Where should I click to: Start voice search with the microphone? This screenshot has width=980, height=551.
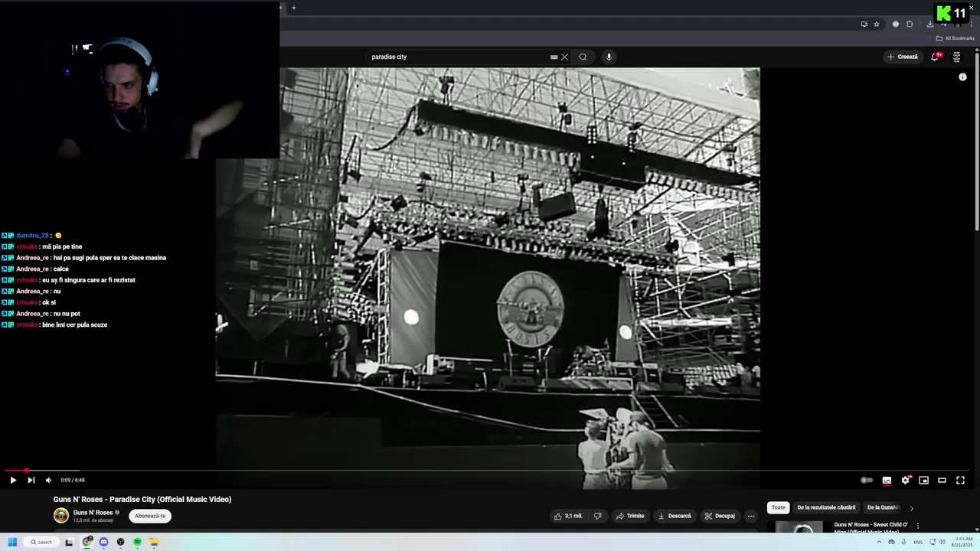[x=609, y=57]
